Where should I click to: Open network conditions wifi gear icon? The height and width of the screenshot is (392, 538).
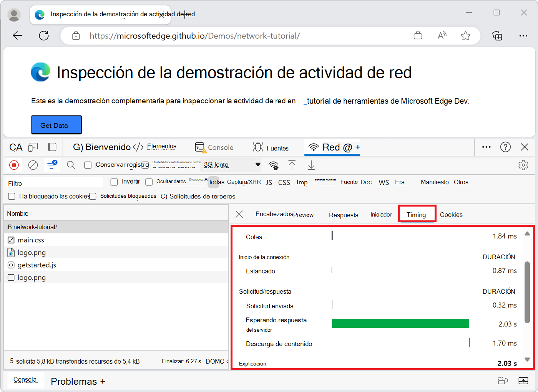coord(273,165)
